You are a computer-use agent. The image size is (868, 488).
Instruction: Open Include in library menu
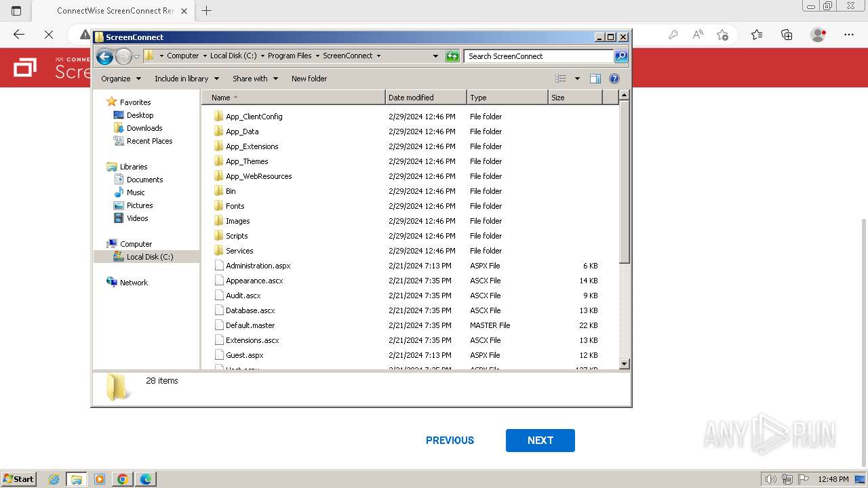coord(186,79)
